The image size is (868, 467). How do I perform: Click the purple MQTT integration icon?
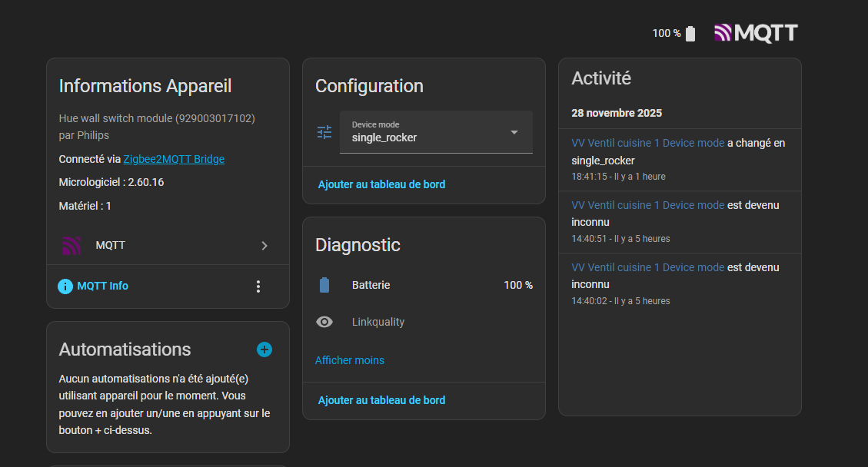pos(72,246)
